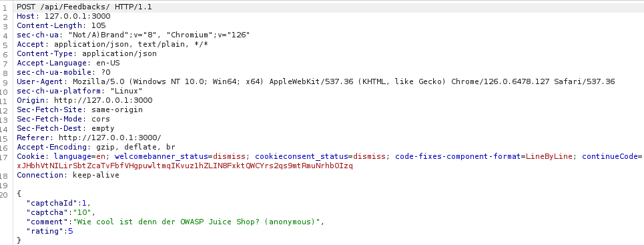Click the Referer header line
The width and height of the screenshot is (644, 245).
(89, 138)
